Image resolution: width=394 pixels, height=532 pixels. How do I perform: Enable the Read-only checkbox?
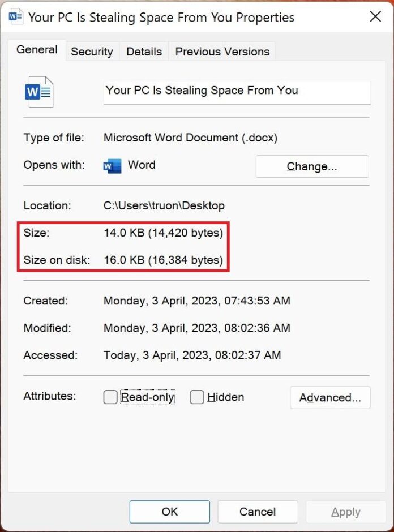click(110, 398)
